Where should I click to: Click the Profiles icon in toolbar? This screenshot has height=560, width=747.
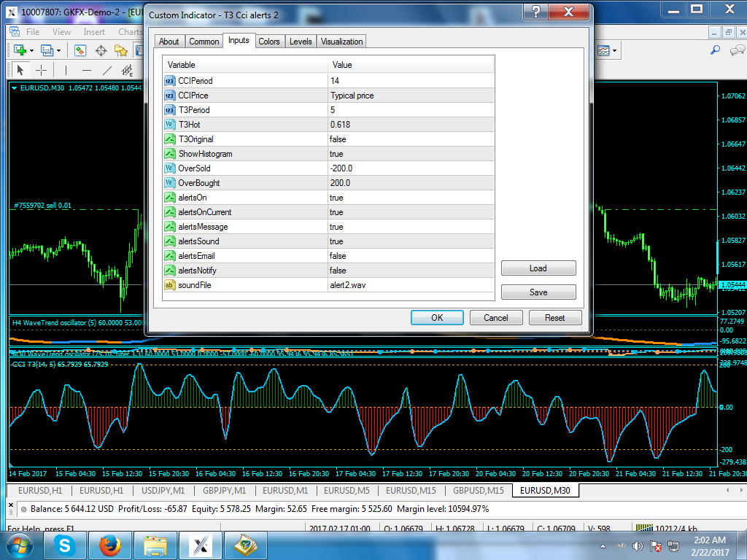[x=47, y=50]
